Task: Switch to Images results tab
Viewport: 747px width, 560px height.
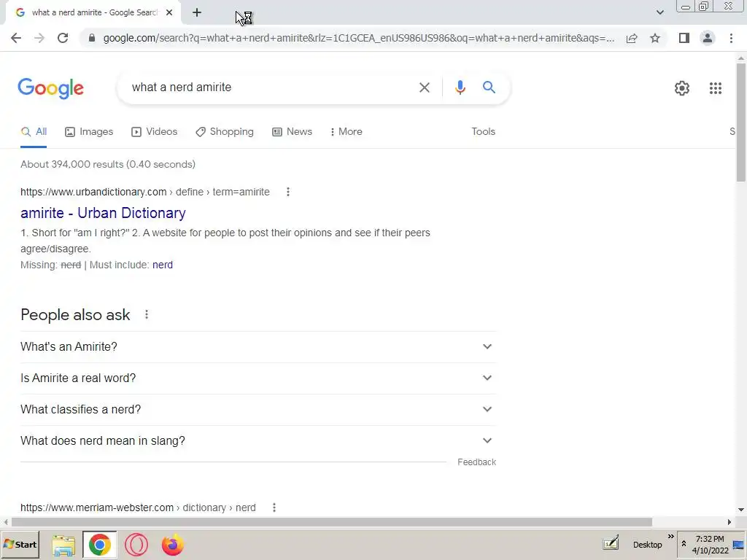Action: [x=89, y=132]
